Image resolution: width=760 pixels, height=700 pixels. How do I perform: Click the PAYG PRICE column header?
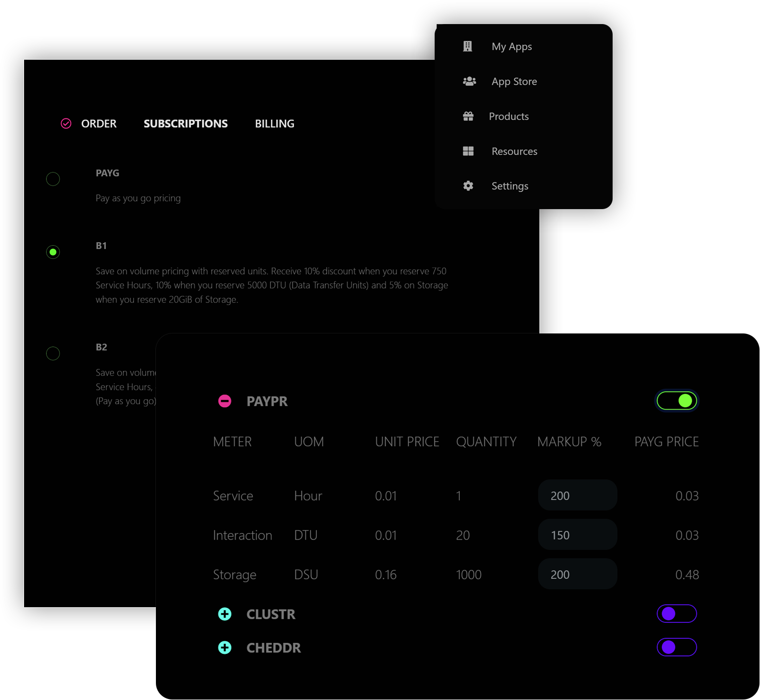point(667,442)
